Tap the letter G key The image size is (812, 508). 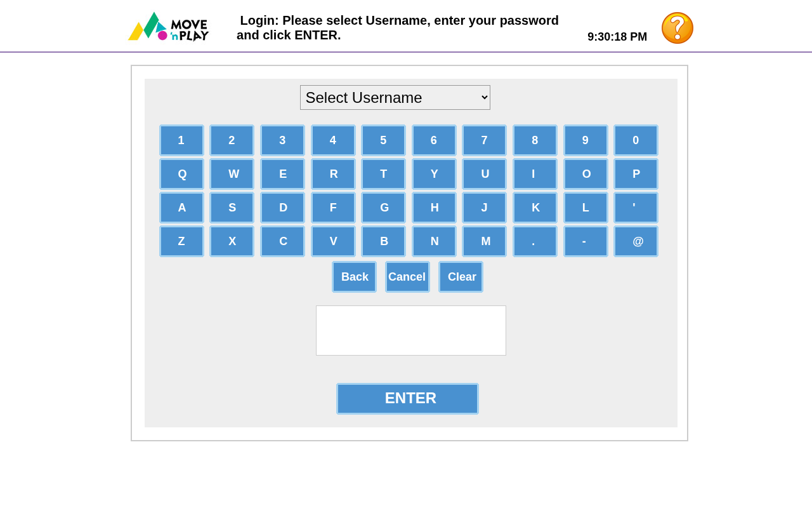(x=383, y=208)
